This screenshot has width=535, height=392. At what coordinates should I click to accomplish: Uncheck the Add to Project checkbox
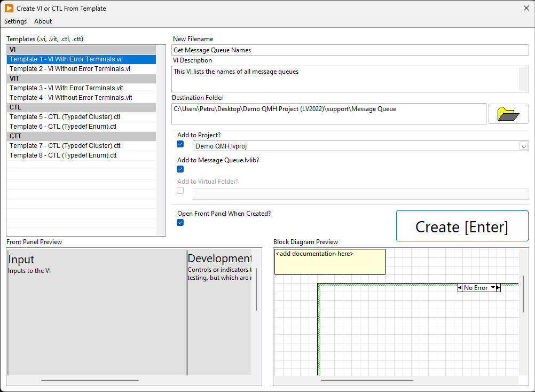[180, 144]
